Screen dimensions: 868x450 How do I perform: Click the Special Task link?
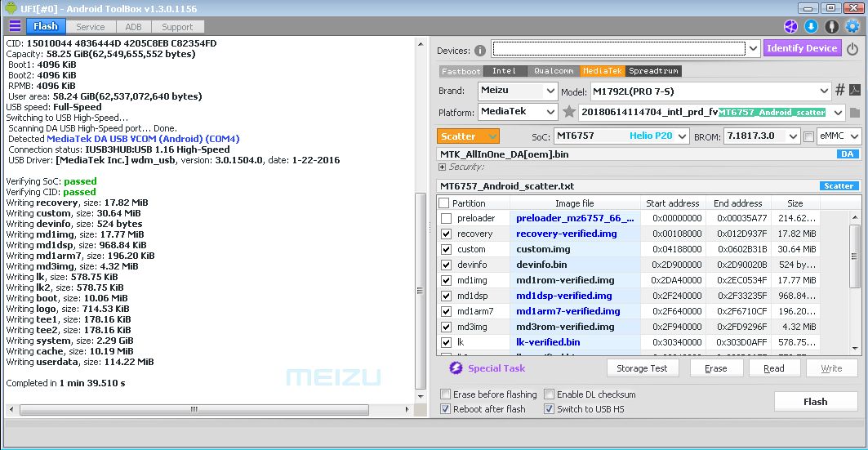(x=496, y=368)
